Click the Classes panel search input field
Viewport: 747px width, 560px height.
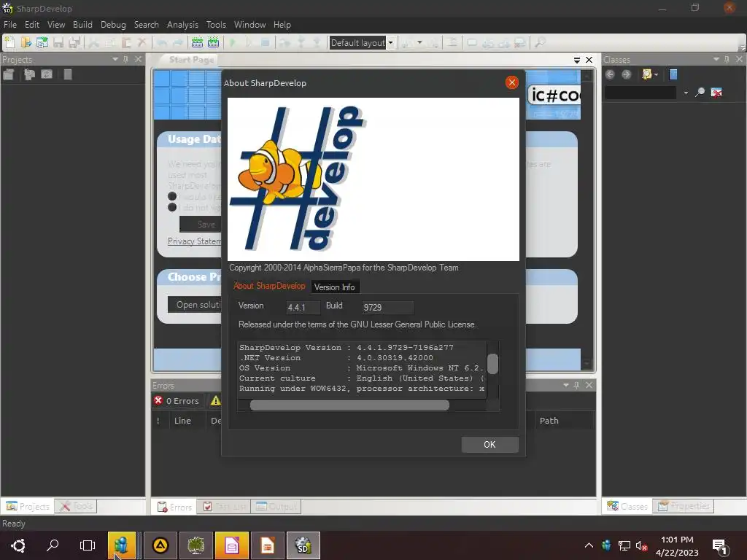pos(640,93)
